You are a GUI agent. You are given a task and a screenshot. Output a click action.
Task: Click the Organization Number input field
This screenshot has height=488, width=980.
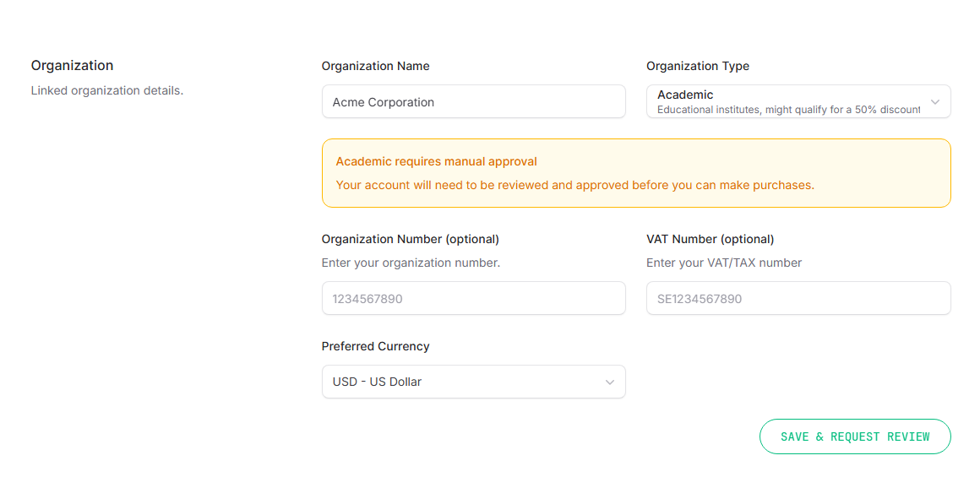[x=473, y=298]
